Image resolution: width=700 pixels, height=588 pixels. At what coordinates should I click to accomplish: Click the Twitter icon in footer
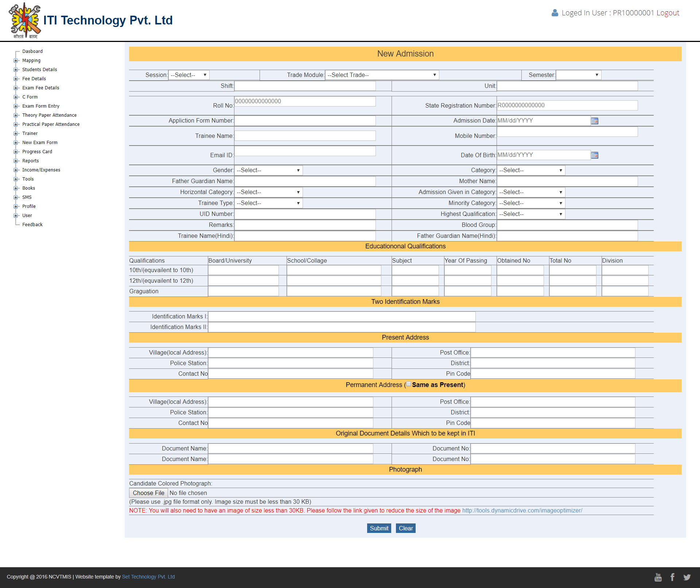687,577
